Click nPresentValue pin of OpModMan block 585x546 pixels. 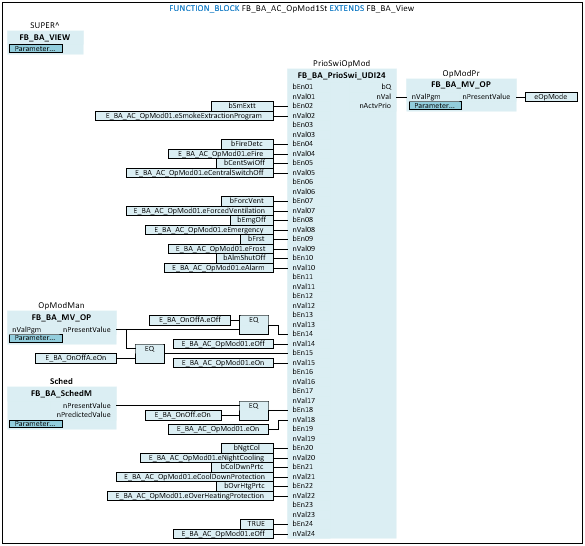point(87,330)
